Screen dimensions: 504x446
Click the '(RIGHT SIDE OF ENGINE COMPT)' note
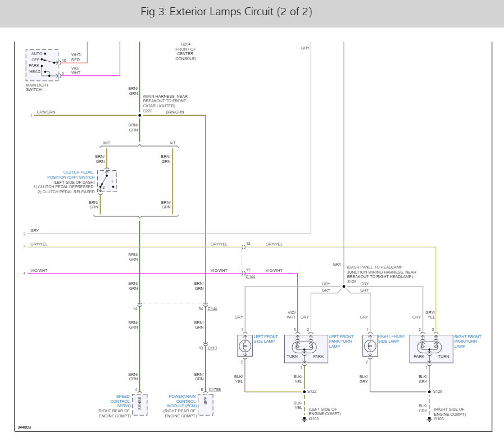[449, 412]
